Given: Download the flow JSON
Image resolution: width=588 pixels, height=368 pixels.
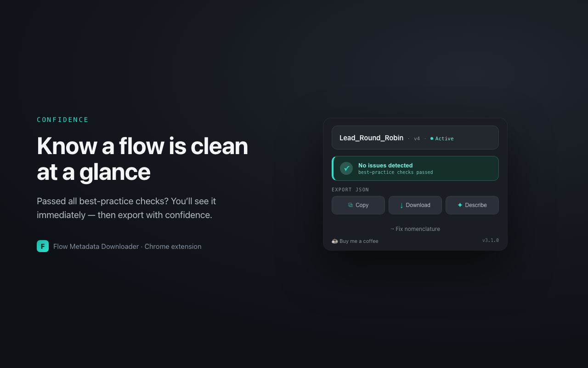Looking at the screenshot, I should pos(415,205).
